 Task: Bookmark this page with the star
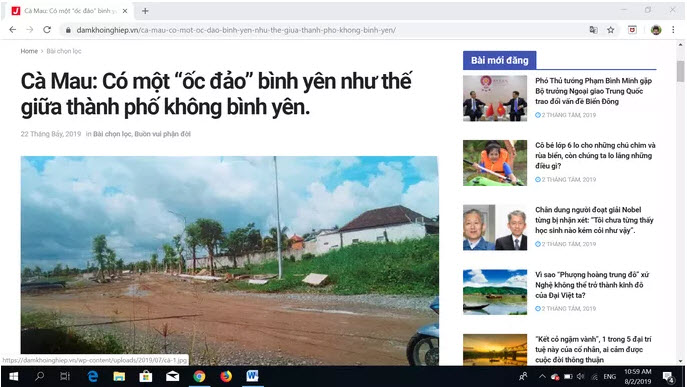(x=610, y=30)
